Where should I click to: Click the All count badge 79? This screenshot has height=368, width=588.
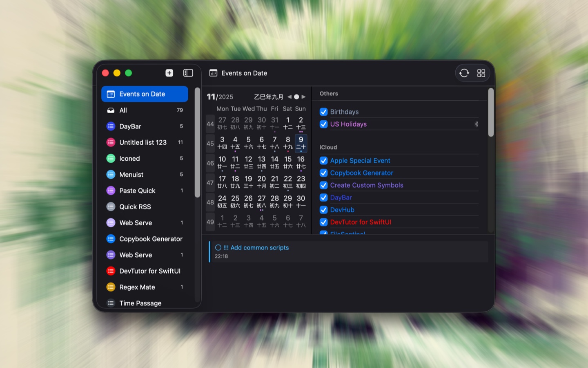(x=180, y=110)
